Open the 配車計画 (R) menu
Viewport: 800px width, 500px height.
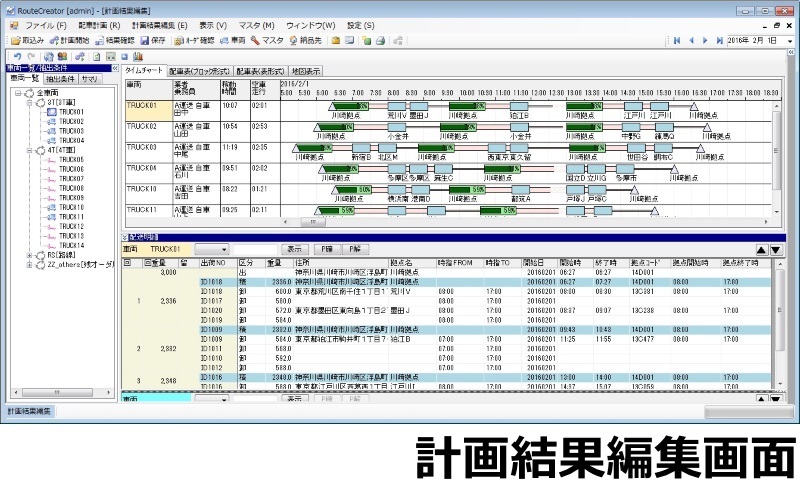pyautogui.click(x=99, y=26)
